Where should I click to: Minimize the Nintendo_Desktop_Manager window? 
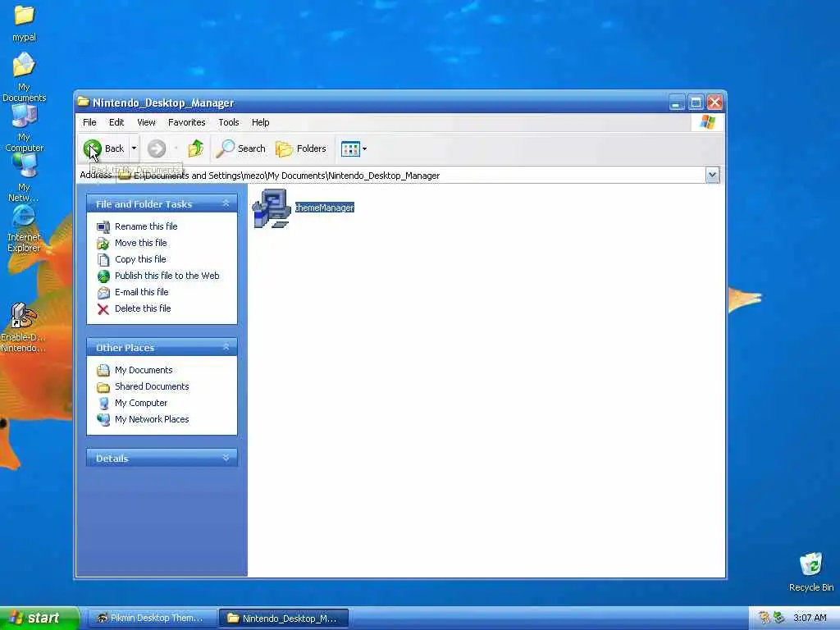[x=677, y=103]
